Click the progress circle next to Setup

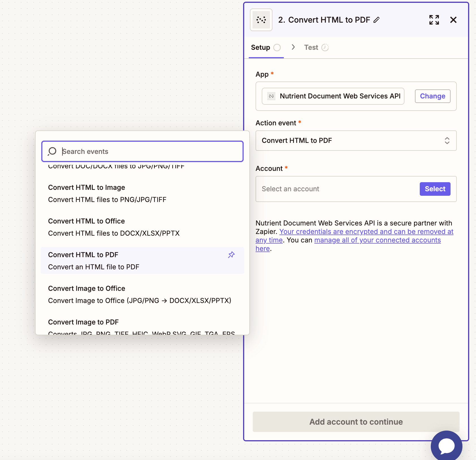click(x=278, y=47)
